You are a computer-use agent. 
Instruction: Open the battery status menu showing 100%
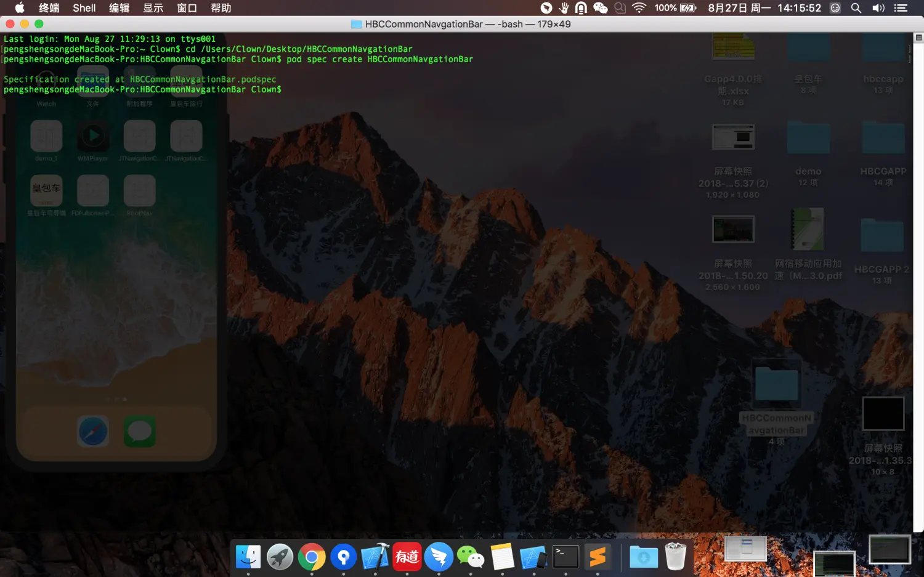pyautogui.click(x=675, y=8)
